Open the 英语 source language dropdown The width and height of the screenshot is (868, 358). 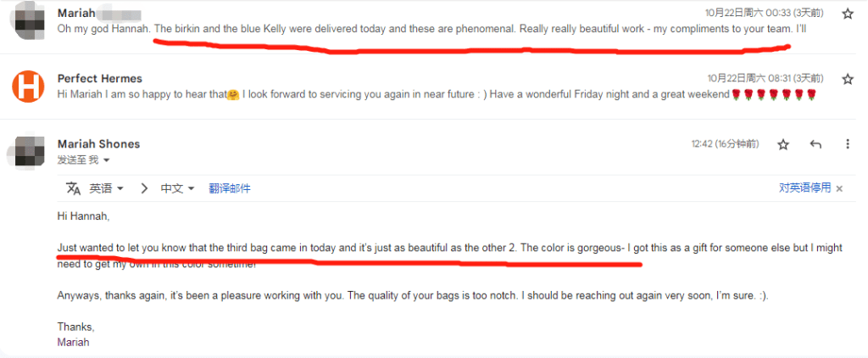107,188
